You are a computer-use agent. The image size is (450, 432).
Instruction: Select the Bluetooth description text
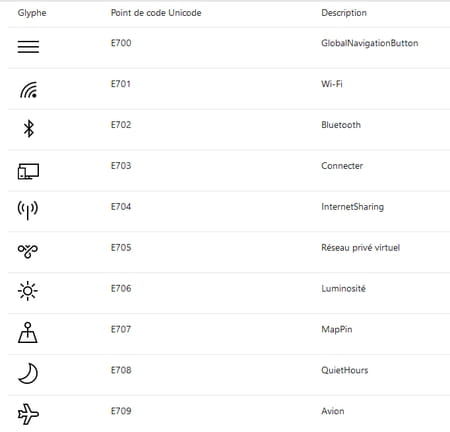[x=341, y=125]
